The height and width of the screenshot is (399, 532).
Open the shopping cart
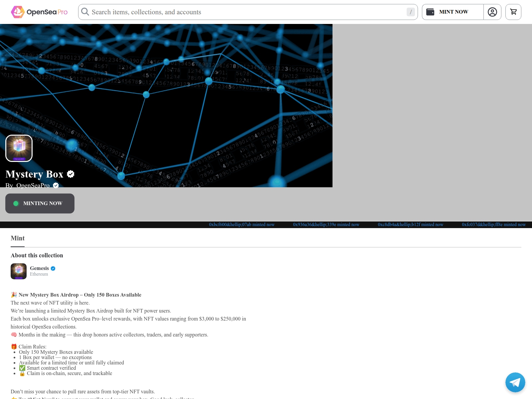(x=513, y=12)
